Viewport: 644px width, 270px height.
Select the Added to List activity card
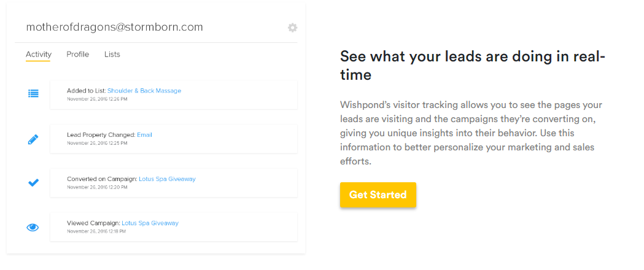(x=233, y=94)
